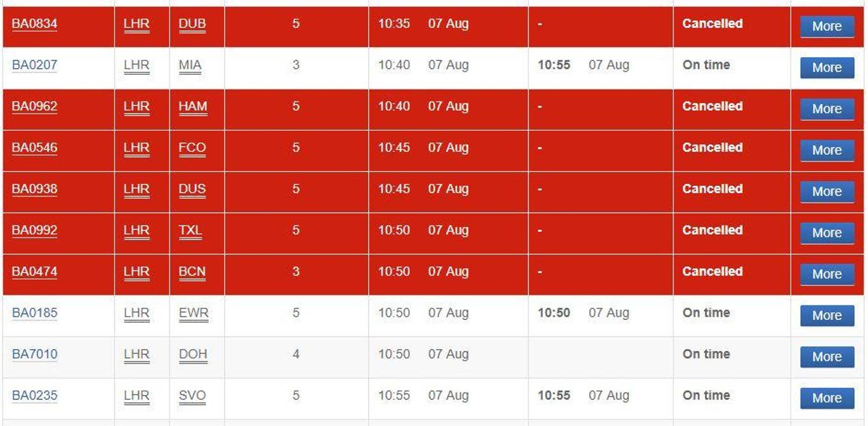This screenshot has width=868, height=426.
Task: Open flight BA0834 details link
Action: pos(34,24)
